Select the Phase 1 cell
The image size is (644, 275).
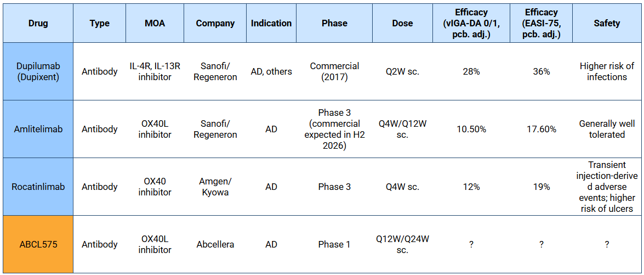pos(334,244)
